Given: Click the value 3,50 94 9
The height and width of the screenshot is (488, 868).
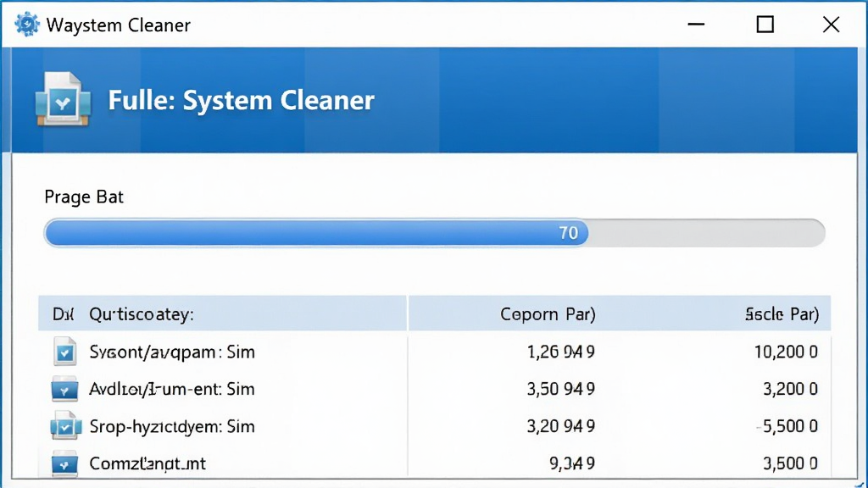Looking at the screenshot, I should click(x=561, y=389).
